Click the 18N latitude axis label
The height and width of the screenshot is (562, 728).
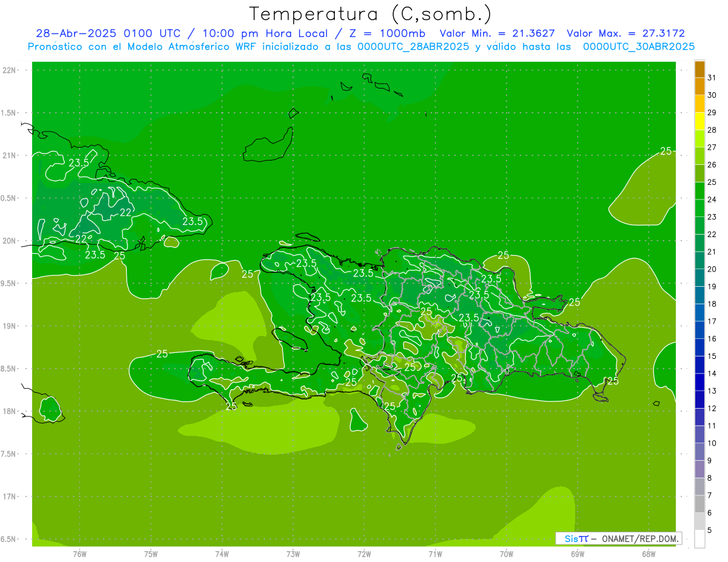[x=10, y=412]
